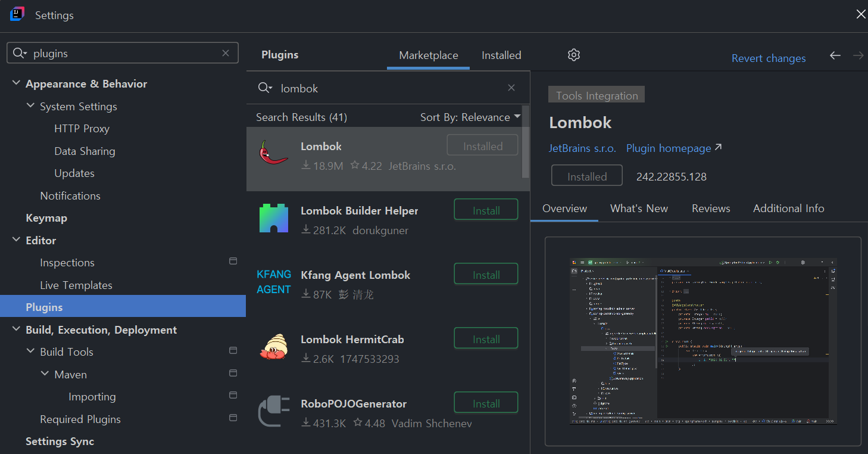Open marketplace search options magnifier
The image size is (868, 454).
click(266, 88)
